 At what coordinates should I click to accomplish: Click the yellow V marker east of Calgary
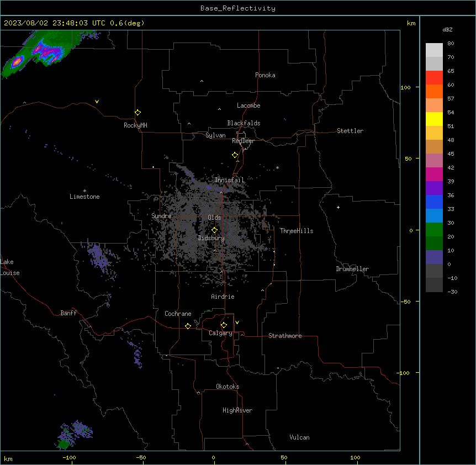click(237, 323)
